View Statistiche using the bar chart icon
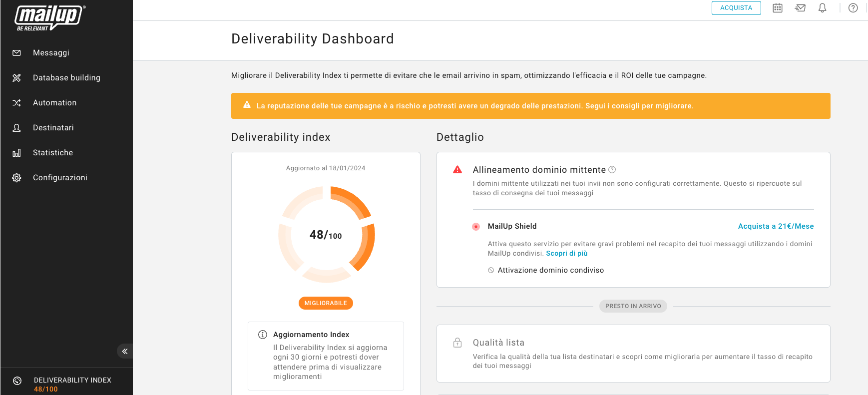The height and width of the screenshot is (395, 868). (16, 152)
